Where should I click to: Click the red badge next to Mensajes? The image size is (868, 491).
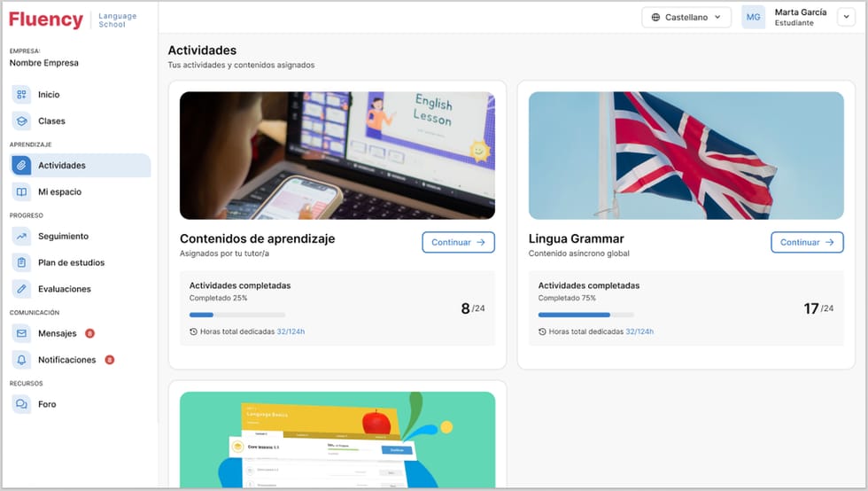coord(89,333)
